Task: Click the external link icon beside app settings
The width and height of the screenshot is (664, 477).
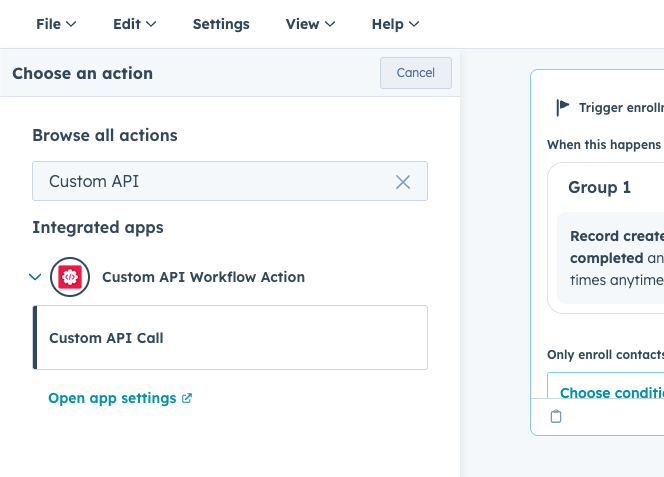Action: (x=187, y=398)
